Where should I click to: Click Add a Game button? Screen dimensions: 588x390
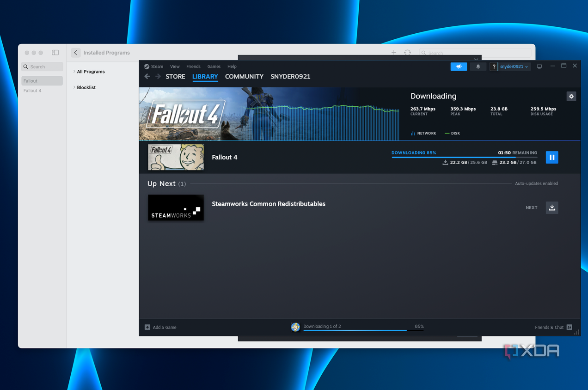coord(160,327)
